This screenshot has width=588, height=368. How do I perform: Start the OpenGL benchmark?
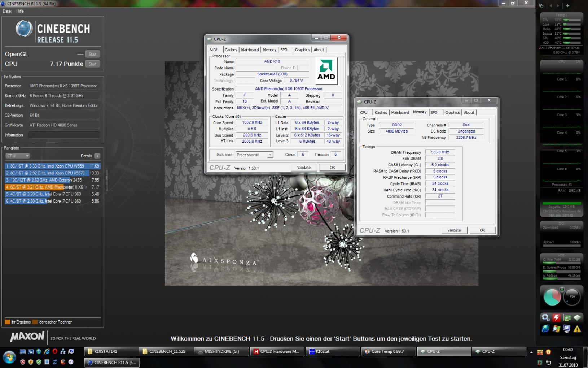[x=93, y=54]
